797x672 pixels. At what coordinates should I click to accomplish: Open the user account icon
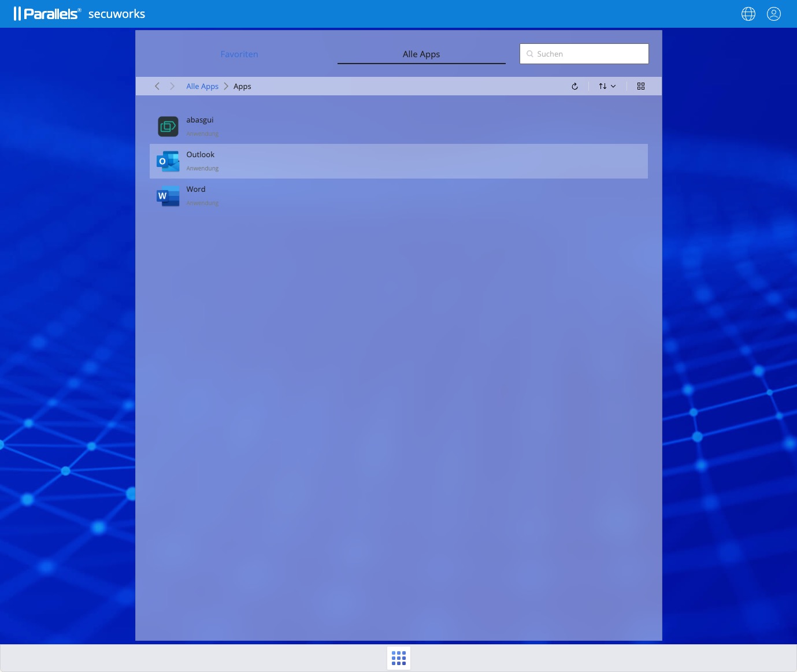pyautogui.click(x=773, y=14)
